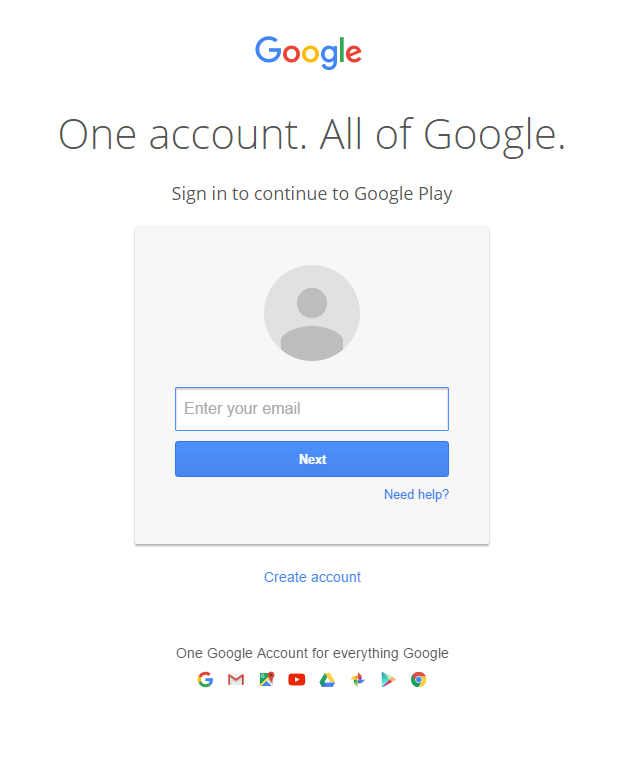Click the Gmail envelope icon

(236, 680)
